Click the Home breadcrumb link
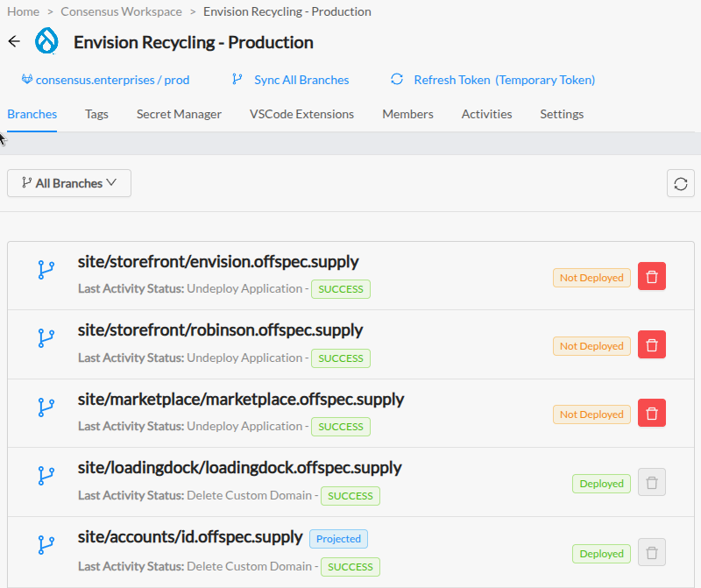This screenshot has width=701, height=588. [24, 11]
